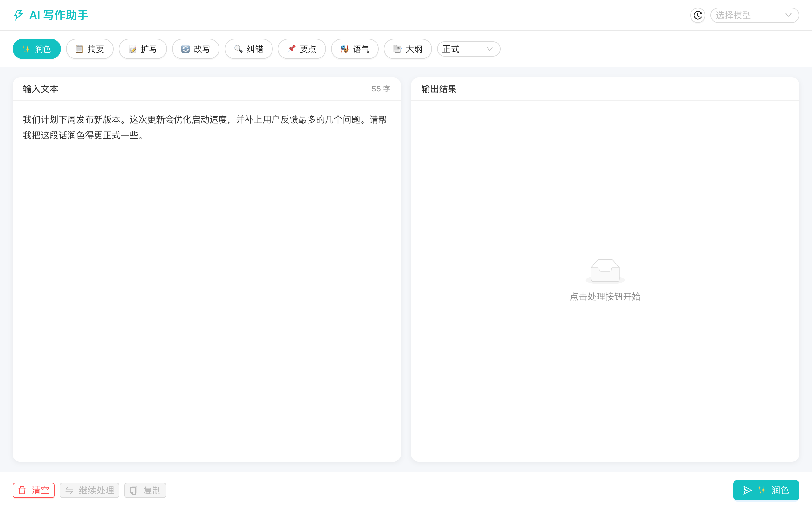Click the 输入文本 panel heading

pos(41,89)
